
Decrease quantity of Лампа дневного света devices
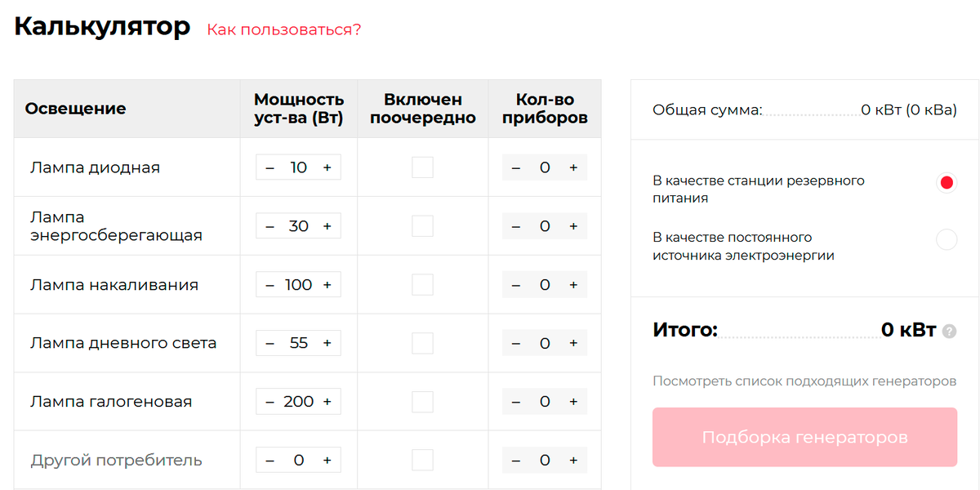click(515, 343)
